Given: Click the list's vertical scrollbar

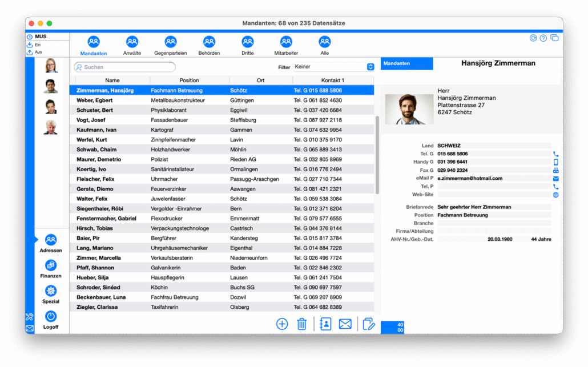Looking at the screenshot, I should coord(377,154).
